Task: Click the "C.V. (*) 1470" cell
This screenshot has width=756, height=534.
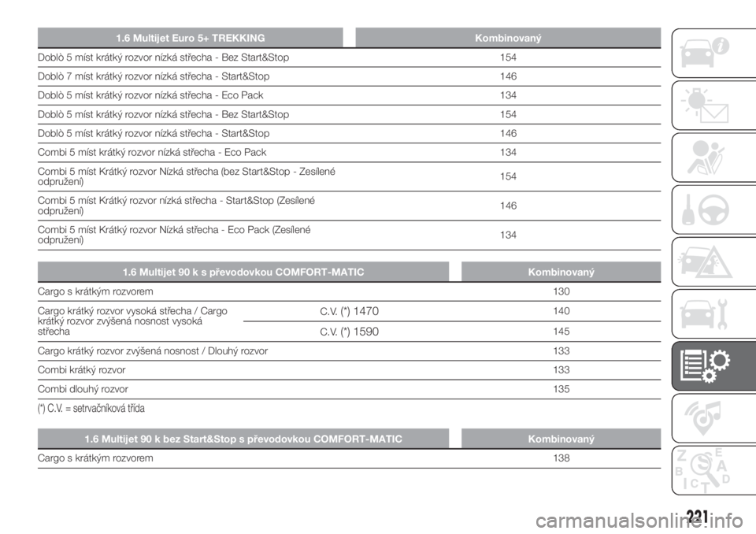Action: (x=350, y=312)
